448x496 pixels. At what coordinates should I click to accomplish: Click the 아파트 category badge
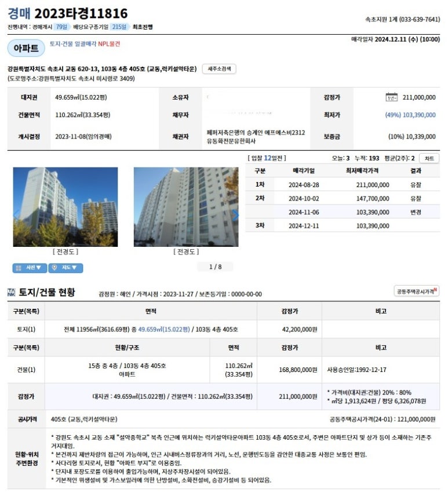tap(26, 48)
